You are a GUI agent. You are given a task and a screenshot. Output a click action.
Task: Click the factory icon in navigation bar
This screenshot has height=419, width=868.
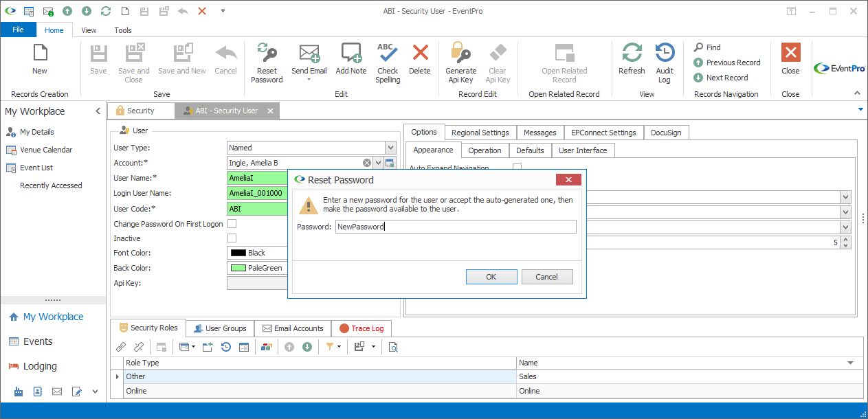point(19,392)
